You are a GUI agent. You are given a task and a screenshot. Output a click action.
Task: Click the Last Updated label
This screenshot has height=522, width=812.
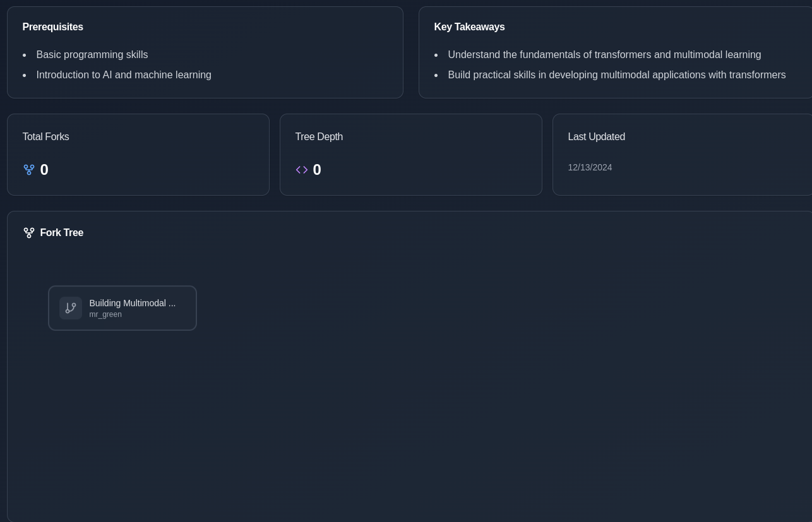tap(596, 137)
